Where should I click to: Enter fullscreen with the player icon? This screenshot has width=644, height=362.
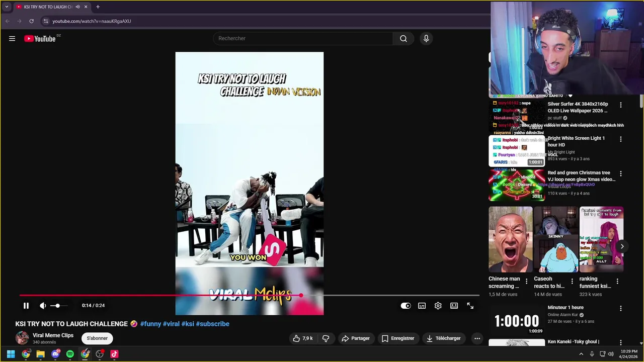(470, 306)
